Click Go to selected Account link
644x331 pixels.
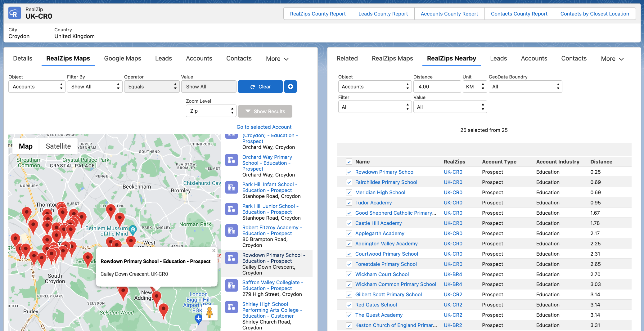tap(264, 127)
